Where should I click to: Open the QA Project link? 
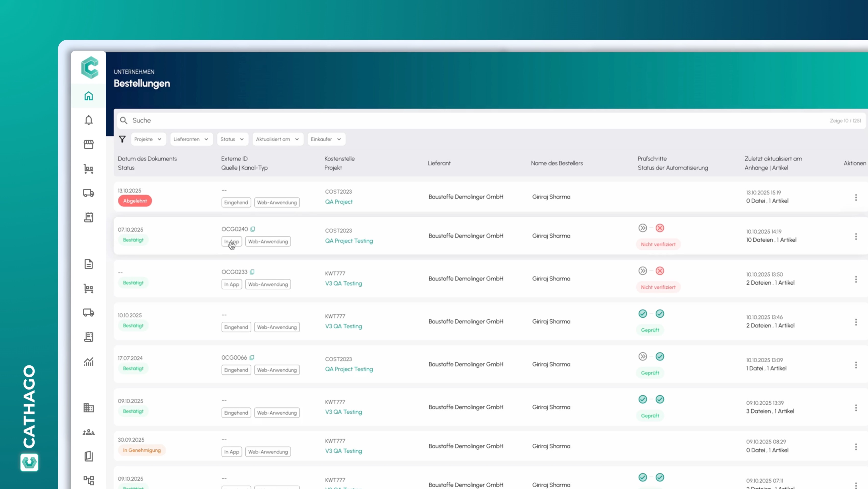pos(339,202)
